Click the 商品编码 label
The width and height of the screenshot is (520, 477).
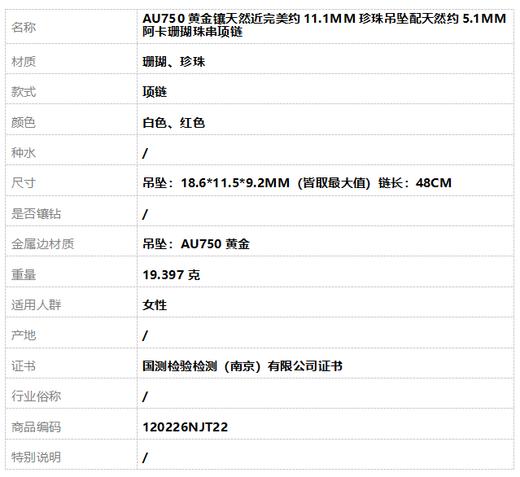(36, 427)
